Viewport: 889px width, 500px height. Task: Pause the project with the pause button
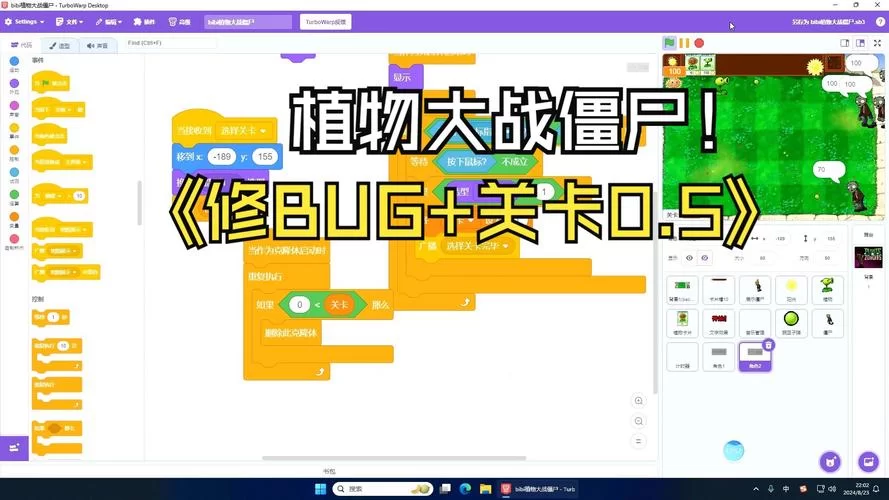coord(684,43)
